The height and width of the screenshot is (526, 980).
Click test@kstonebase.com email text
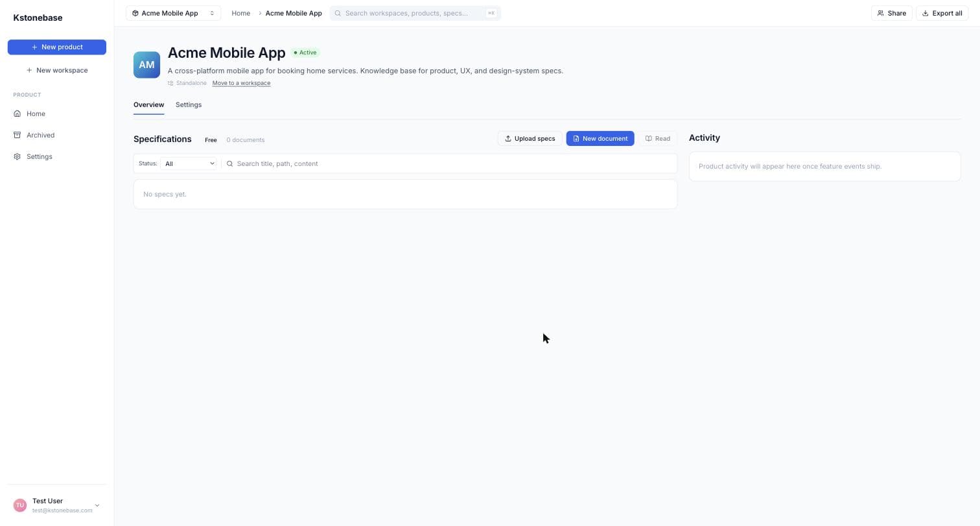62,510
